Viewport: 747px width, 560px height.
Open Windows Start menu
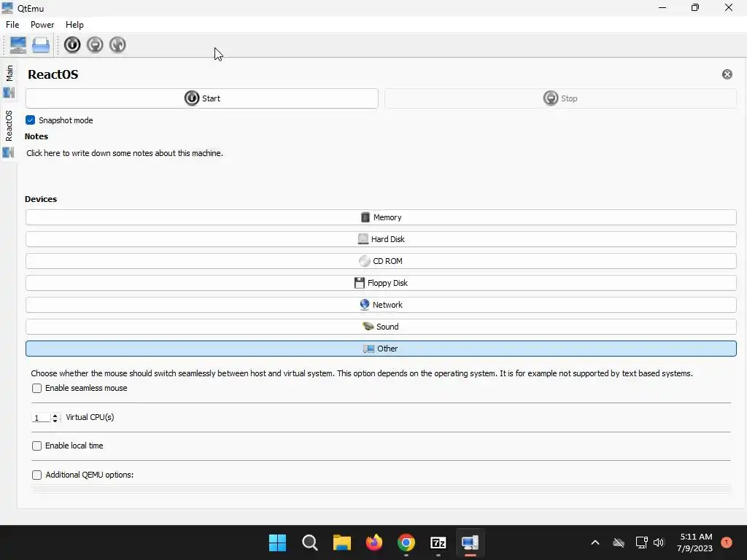click(x=277, y=542)
